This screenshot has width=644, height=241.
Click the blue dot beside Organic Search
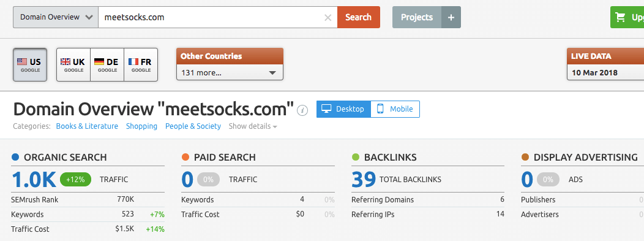point(15,157)
